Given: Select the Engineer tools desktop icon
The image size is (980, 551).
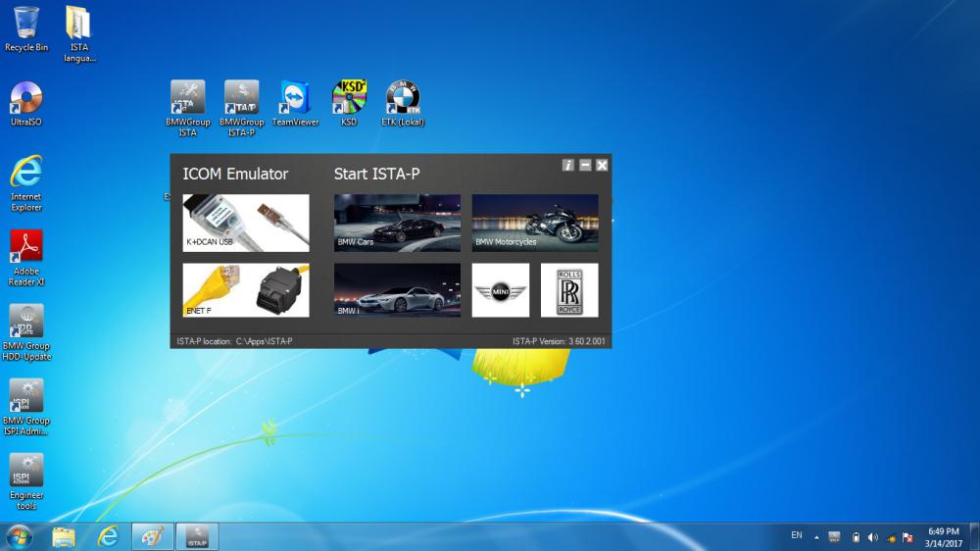Looking at the screenshot, I should (26, 481).
